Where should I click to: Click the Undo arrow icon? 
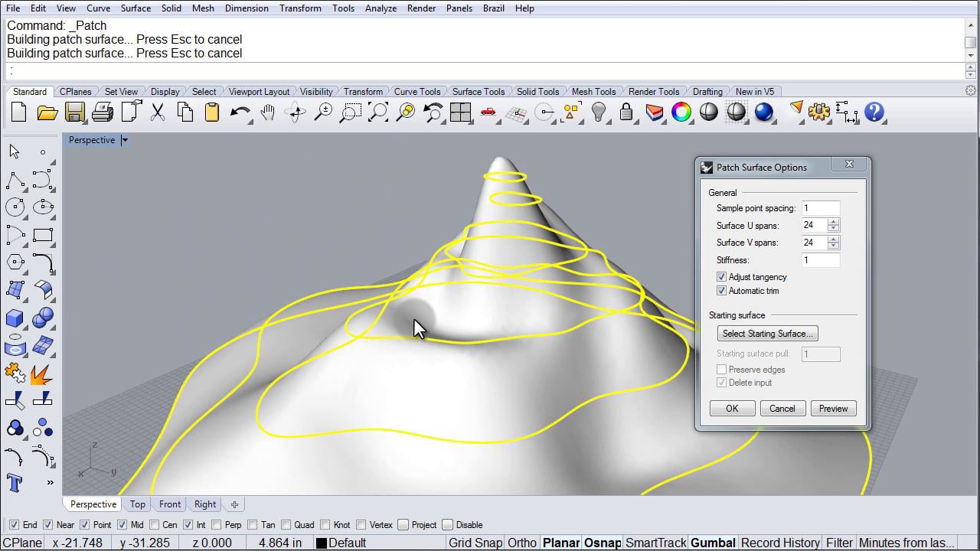tap(240, 112)
